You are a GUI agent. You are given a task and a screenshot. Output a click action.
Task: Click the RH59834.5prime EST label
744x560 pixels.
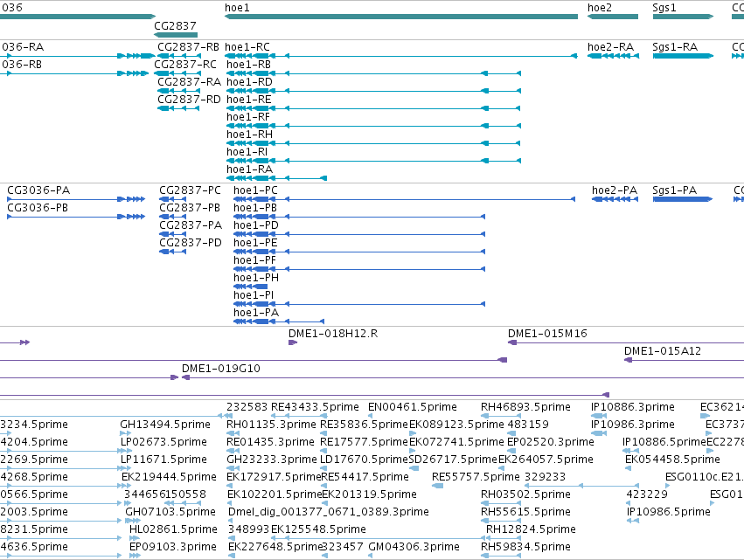click(525, 547)
